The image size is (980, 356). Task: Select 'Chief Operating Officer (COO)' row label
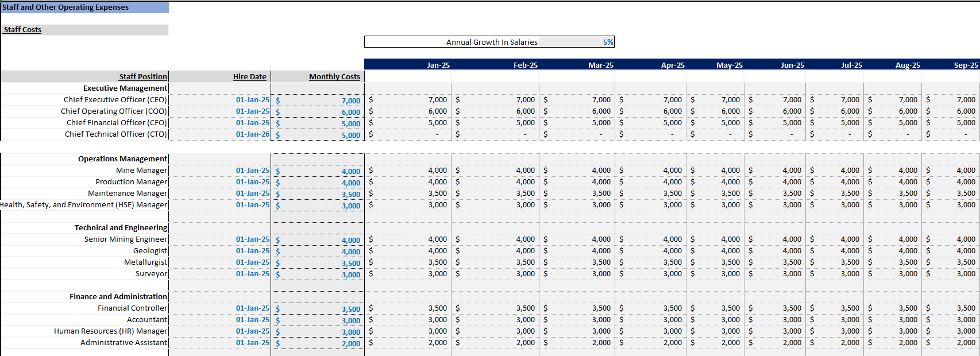[114, 111]
